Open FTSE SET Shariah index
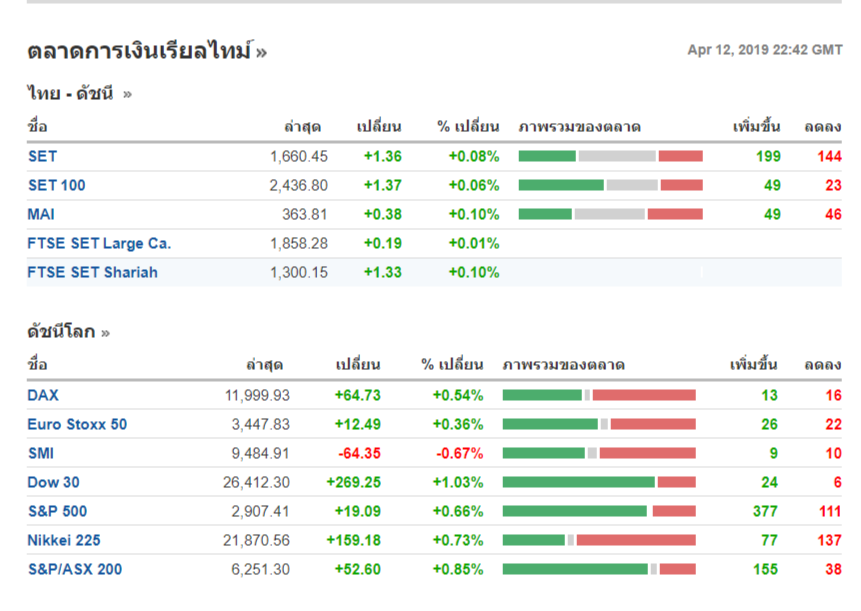This screenshot has width=861, height=611. 92,272
